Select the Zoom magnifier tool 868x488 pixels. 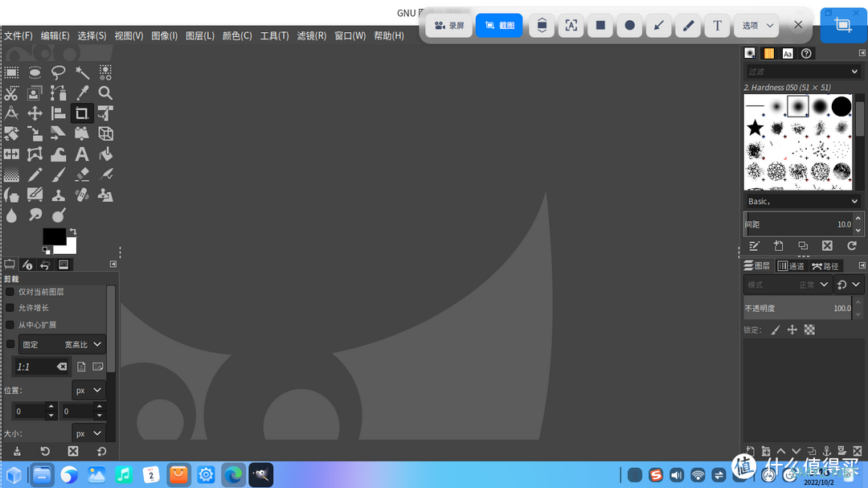click(105, 93)
